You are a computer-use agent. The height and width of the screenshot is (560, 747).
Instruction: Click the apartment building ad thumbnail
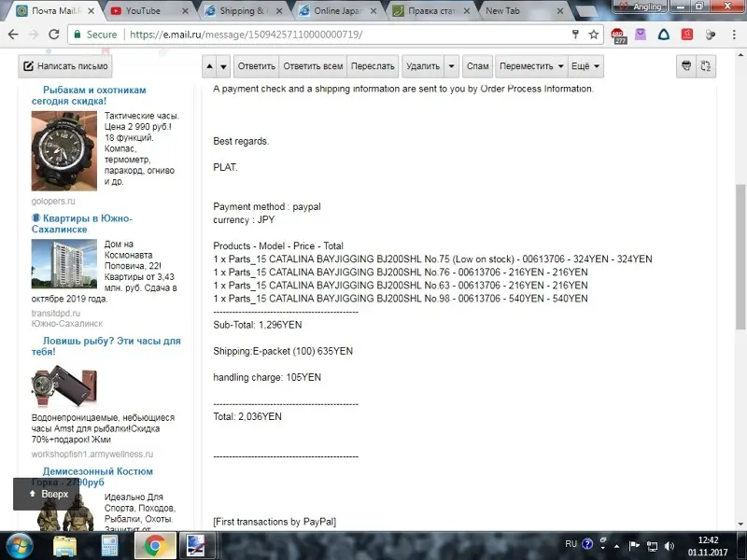point(64,264)
